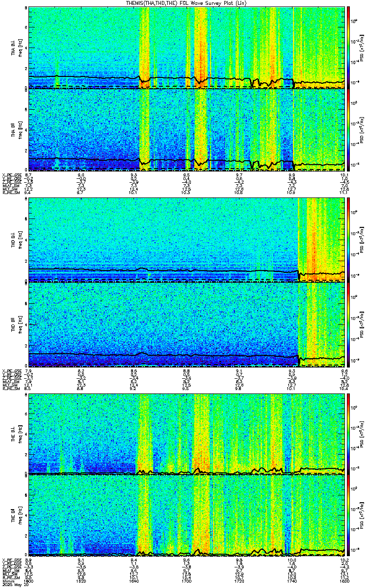The width and height of the screenshot is (368, 588).
Task: Click the color bar beside THD B-perpendicular panel
Action: click(x=348, y=241)
